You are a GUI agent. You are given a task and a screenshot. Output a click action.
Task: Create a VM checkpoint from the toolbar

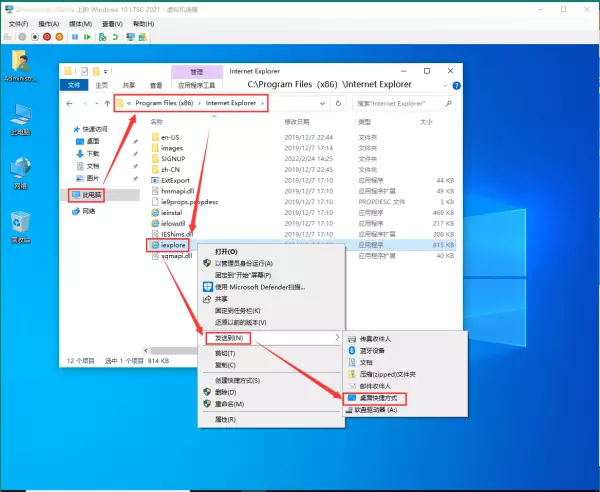[102, 37]
